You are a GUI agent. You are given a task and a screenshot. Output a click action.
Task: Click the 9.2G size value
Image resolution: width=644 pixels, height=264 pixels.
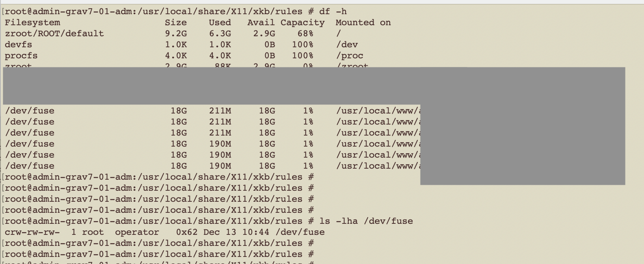tap(176, 33)
